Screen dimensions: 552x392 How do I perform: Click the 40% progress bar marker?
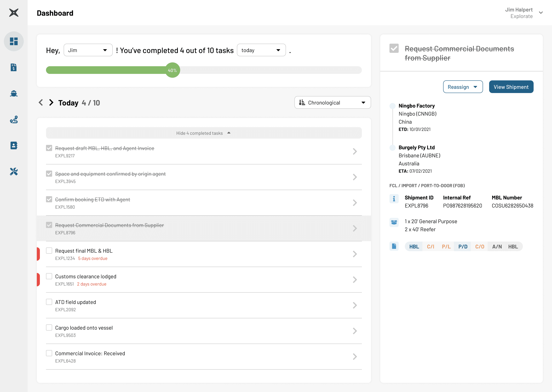[172, 70]
